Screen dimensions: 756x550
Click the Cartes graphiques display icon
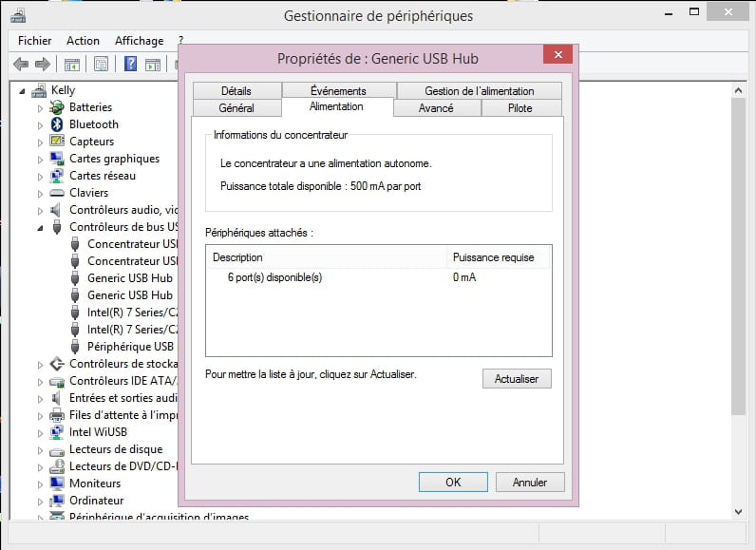[x=57, y=159]
